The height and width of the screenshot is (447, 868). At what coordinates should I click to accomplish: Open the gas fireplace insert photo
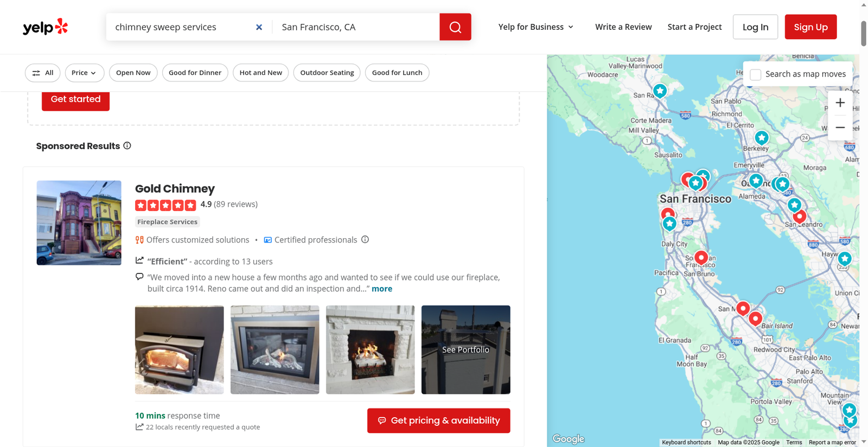click(275, 350)
